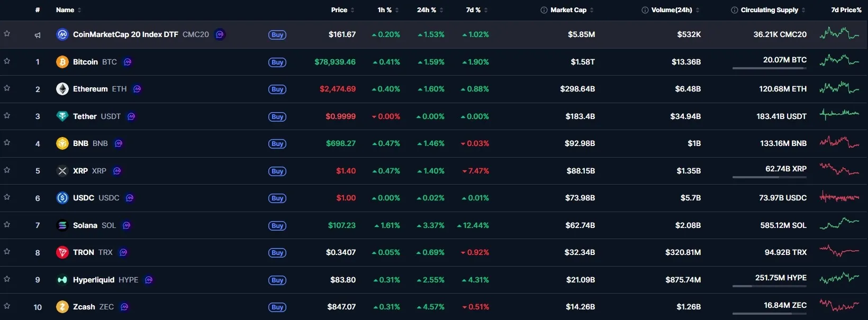Click purple badge icon next to XRP
The image size is (868, 320).
pos(117,171)
